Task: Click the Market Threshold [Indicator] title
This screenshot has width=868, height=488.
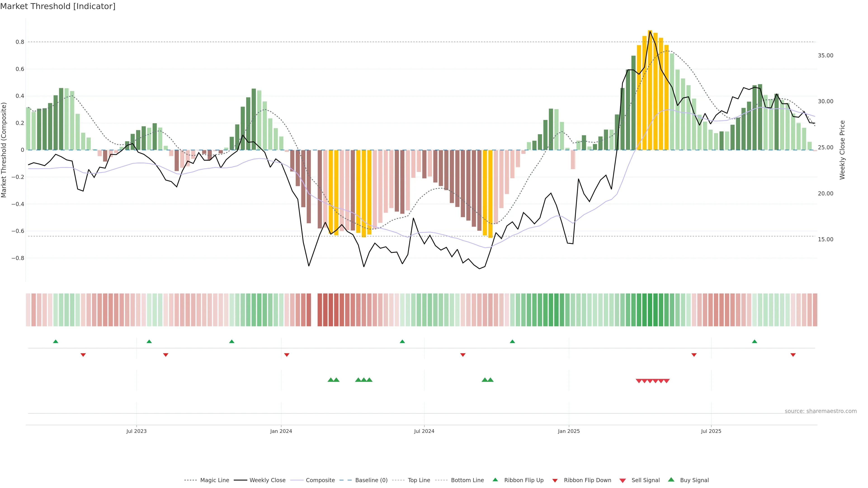Action: tap(58, 6)
